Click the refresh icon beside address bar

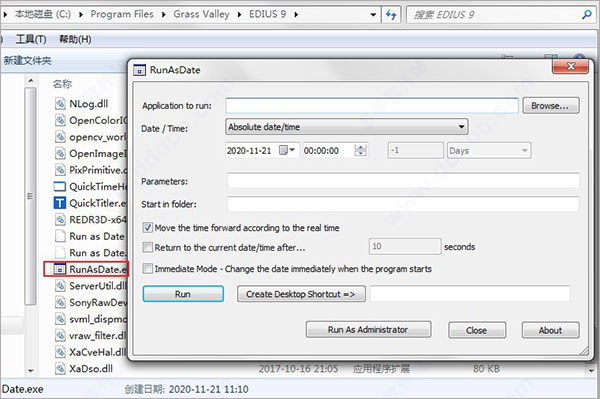click(391, 15)
